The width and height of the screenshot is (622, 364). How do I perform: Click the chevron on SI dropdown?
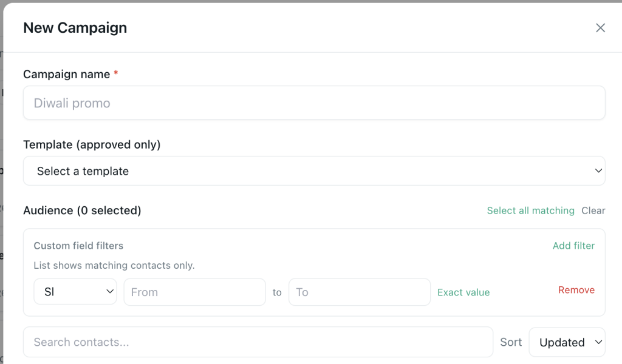[110, 292]
